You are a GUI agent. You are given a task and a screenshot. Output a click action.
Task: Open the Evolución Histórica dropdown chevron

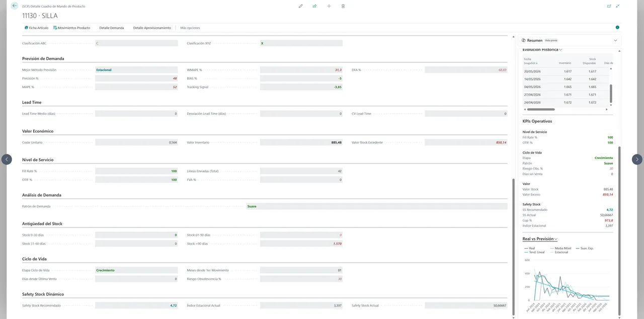click(x=560, y=50)
